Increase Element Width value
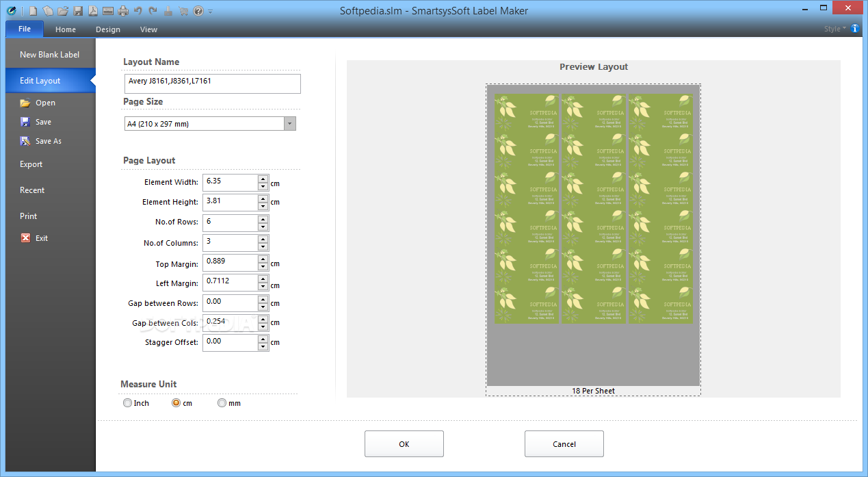868x477 pixels. pyautogui.click(x=263, y=179)
